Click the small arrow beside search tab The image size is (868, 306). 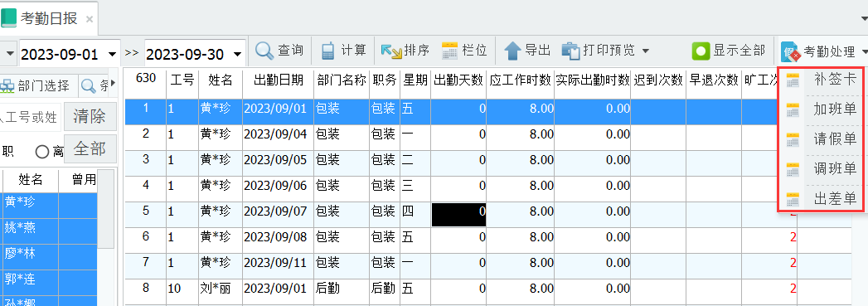click(113, 83)
